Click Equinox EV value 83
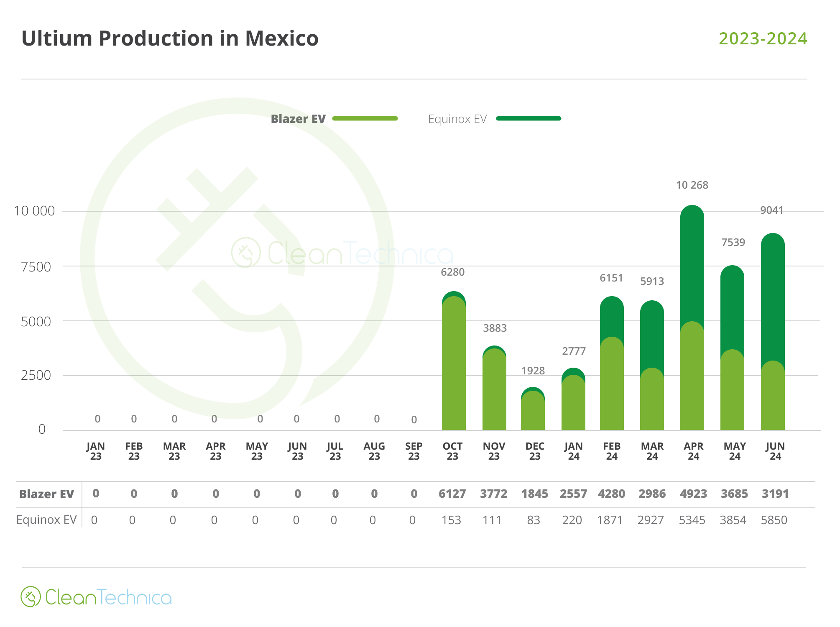The height and width of the screenshot is (627, 840). click(x=534, y=520)
